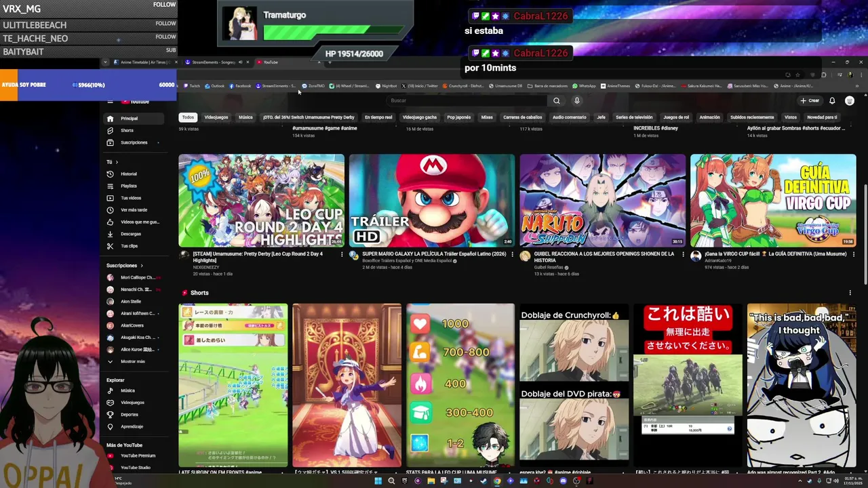Select the 'En tiempo real' filter chip
Screen dimensions: 868x488
(378, 117)
